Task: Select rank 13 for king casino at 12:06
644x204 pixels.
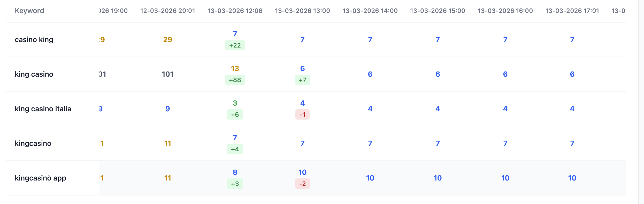Action: tap(235, 68)
